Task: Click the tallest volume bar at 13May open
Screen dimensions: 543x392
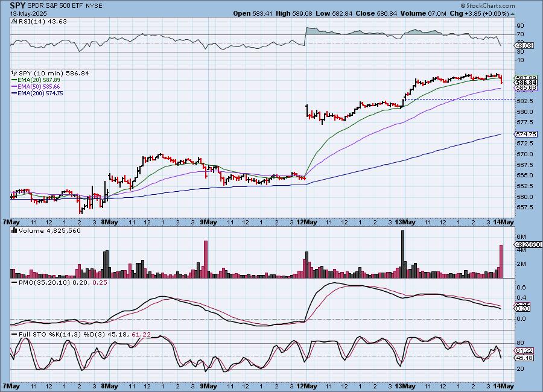Action: [x=402, y=254]
